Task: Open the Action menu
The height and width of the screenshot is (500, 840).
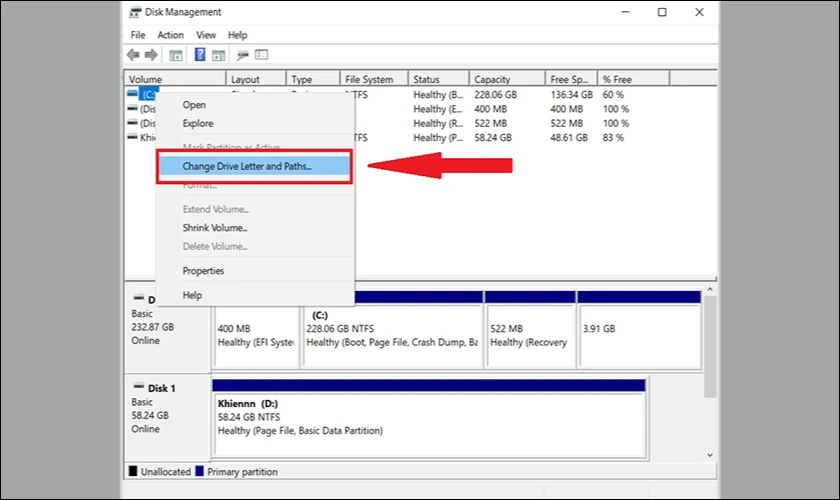Action: pyautogui.click(x=170, y=35)
